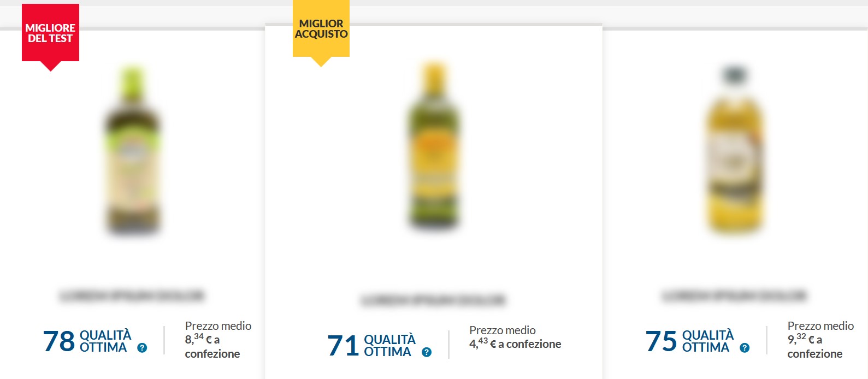
Task: Click the quality score number 71
Action: (343, 346)
